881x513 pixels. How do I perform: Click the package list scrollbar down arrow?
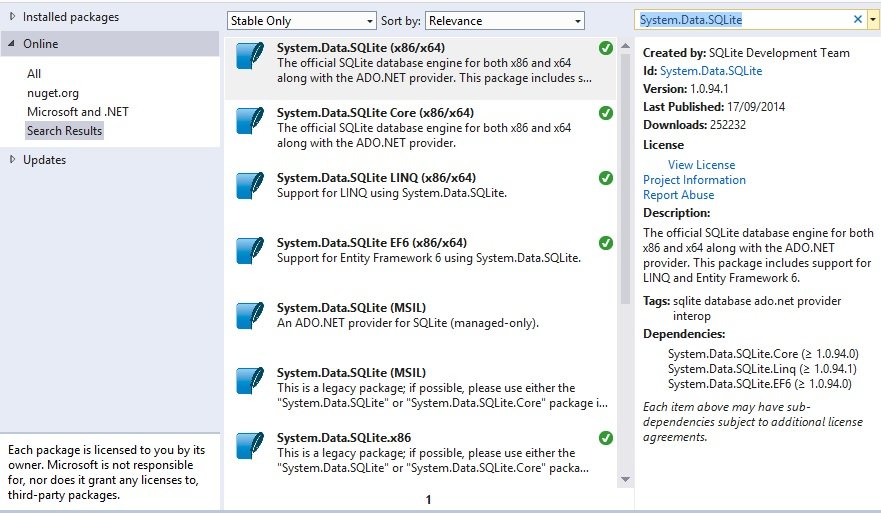[625, 479]
